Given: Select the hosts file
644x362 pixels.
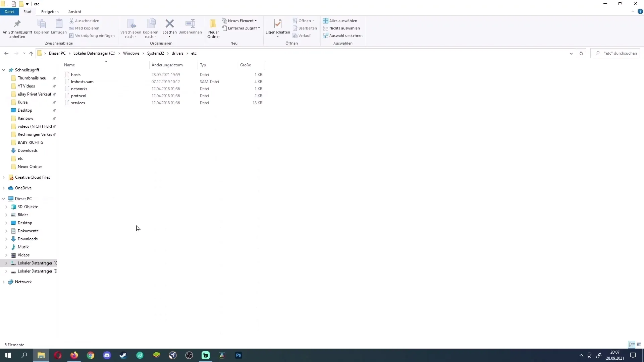Looking at the screenshot, I should point(75,74).
